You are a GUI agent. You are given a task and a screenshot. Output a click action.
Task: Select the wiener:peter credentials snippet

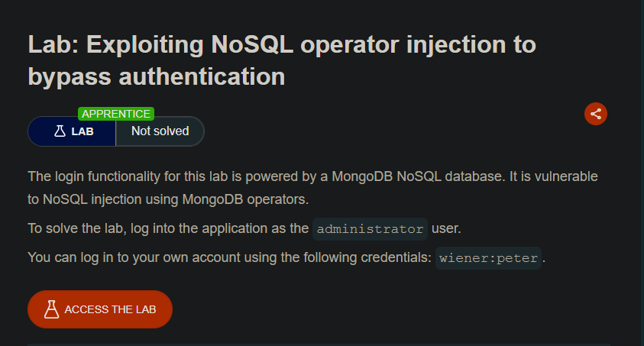tap(488, 258)
